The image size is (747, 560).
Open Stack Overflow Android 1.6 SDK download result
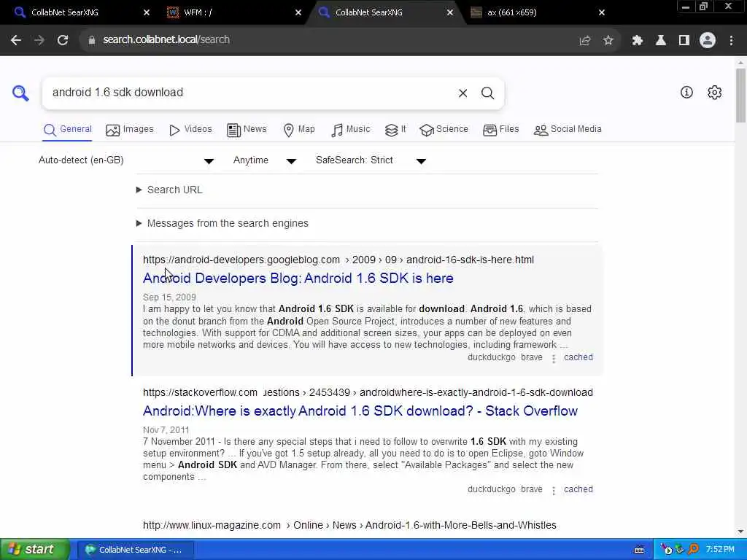coord(360,411)
